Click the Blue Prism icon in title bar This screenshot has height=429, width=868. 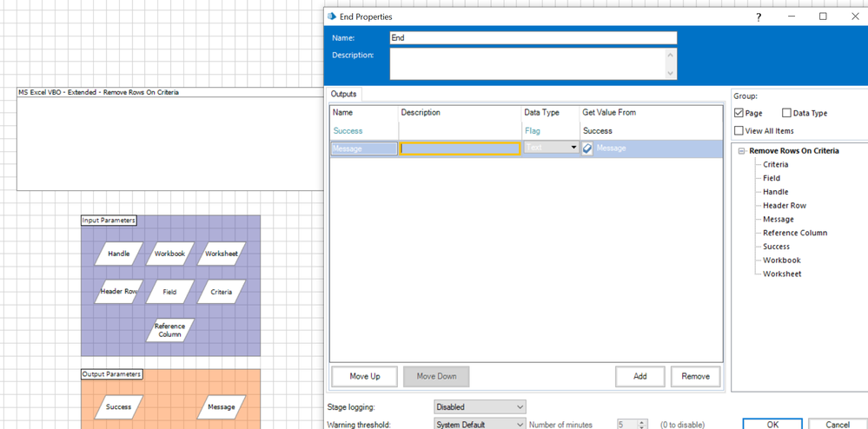pyautogui.click(x=332, y=16)
